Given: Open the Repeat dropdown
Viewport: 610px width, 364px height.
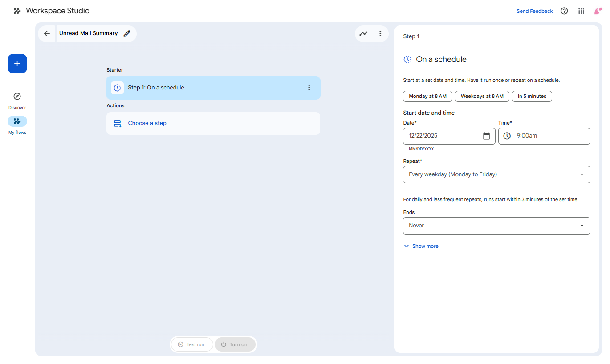Looking at the screenshot, I should point(496,174).
